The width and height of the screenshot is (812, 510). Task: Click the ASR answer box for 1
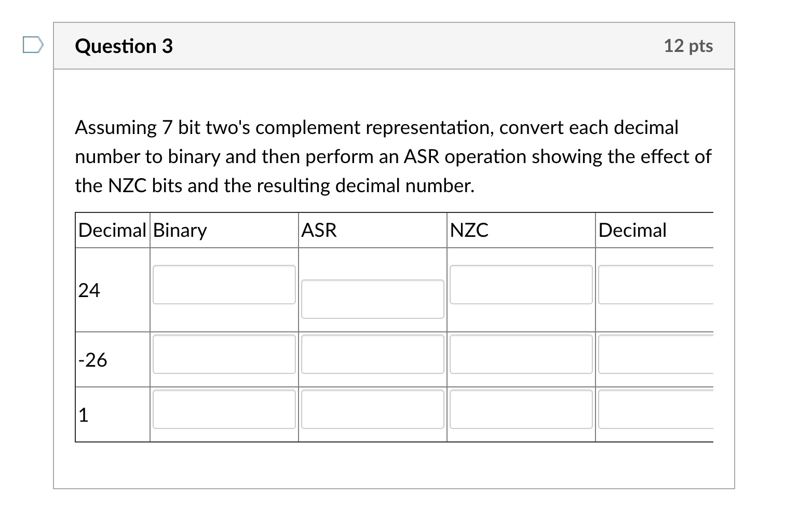[372, 410]
